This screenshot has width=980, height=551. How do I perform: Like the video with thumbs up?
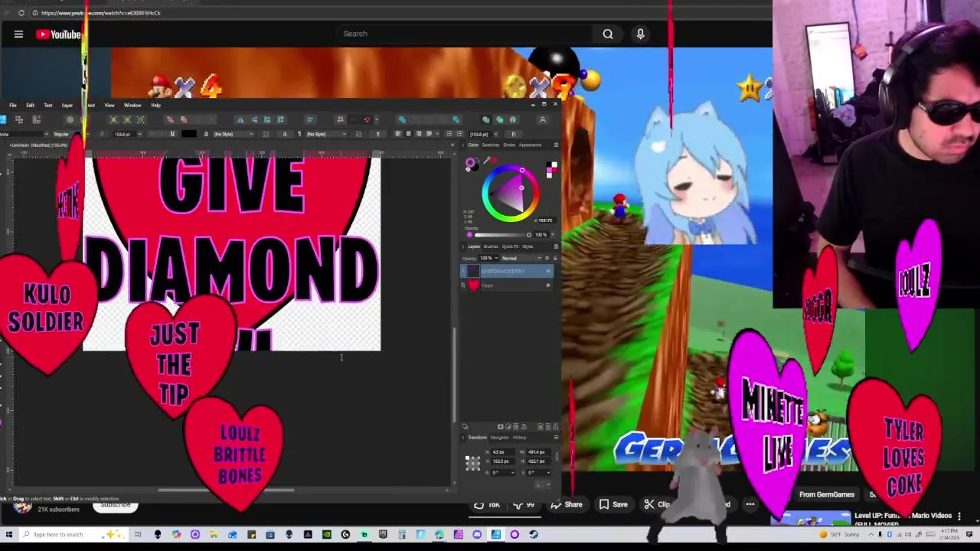point(487,504)
